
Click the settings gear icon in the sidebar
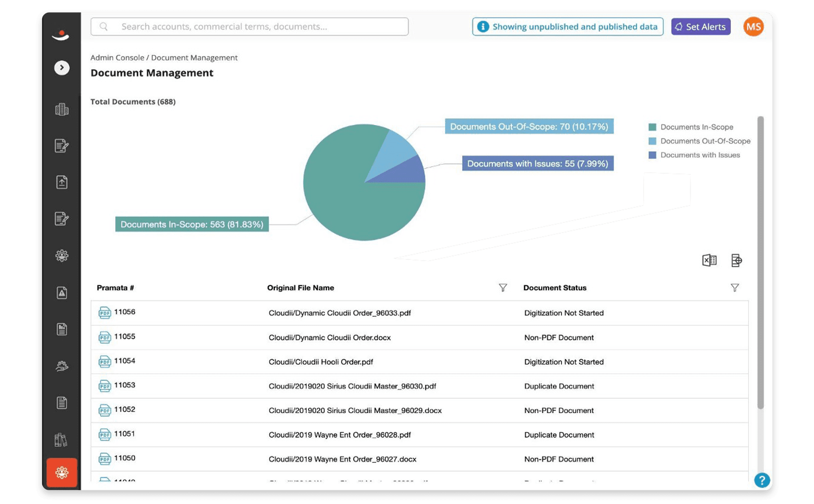61,256
